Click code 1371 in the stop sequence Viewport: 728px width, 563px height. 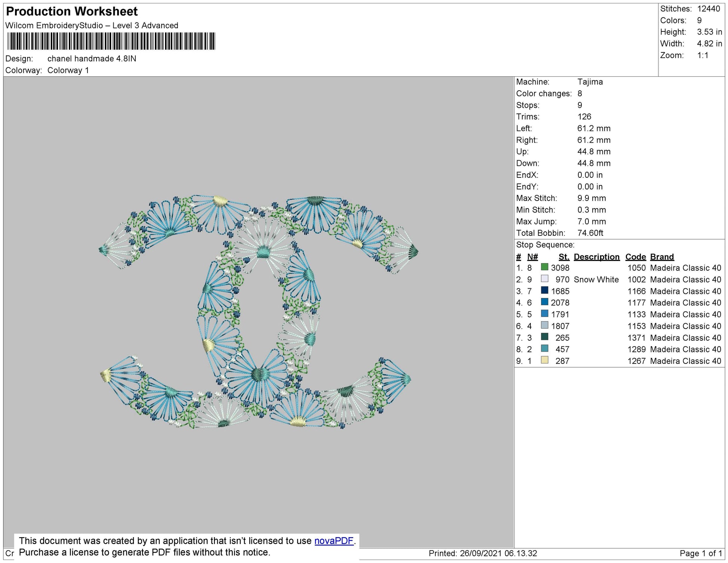pos(636,338)
